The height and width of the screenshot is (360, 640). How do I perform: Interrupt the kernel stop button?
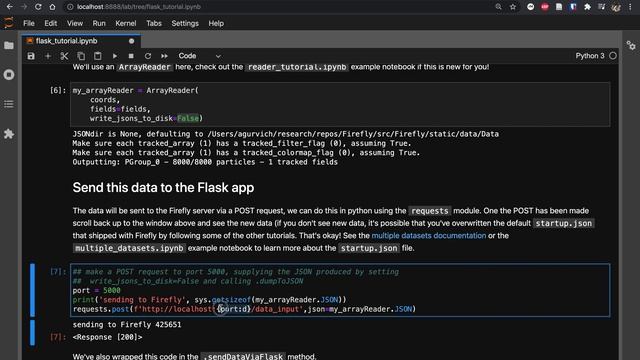point(131,56)
